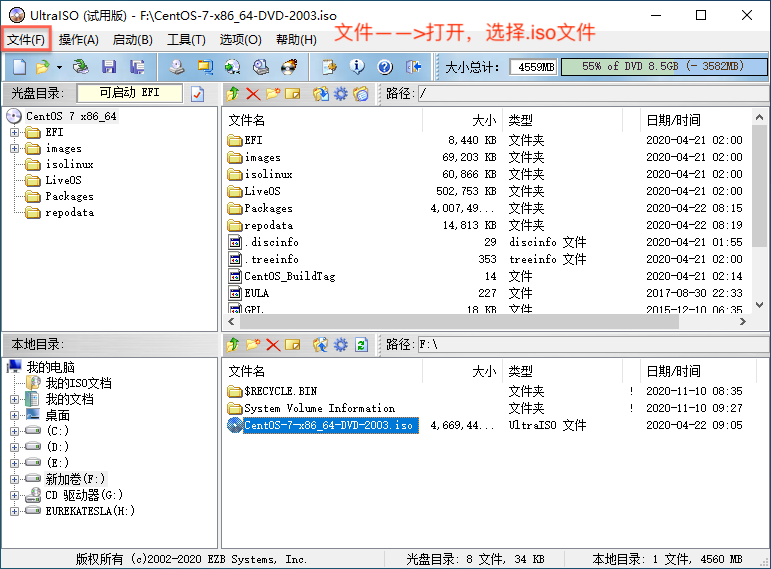The image size is (771, 569).
Task: Select 我的ISO文档 in local tree
Action: tap(79, 383)
